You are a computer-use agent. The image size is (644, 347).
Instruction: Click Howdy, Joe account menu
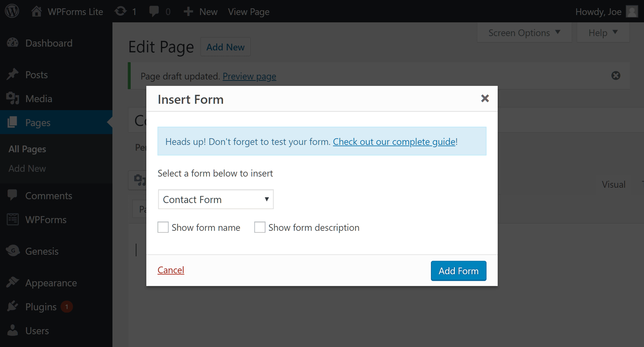(x=598, y=12)
